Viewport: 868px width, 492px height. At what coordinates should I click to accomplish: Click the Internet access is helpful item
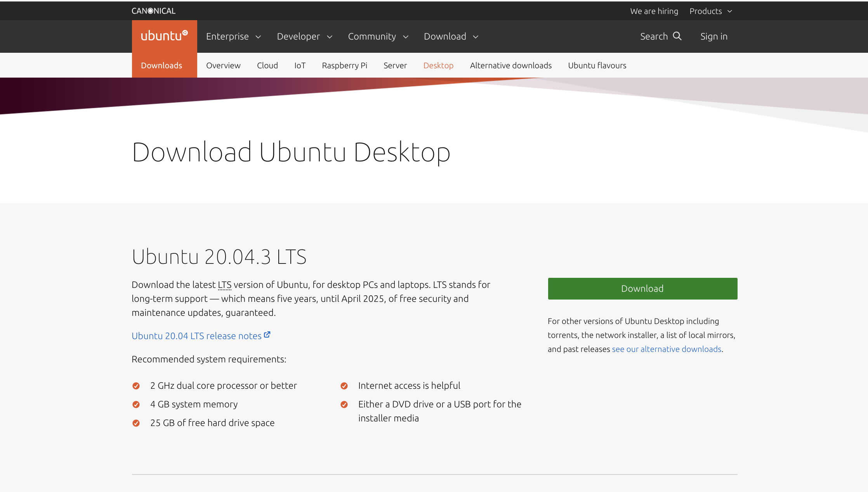coord(409,385)
